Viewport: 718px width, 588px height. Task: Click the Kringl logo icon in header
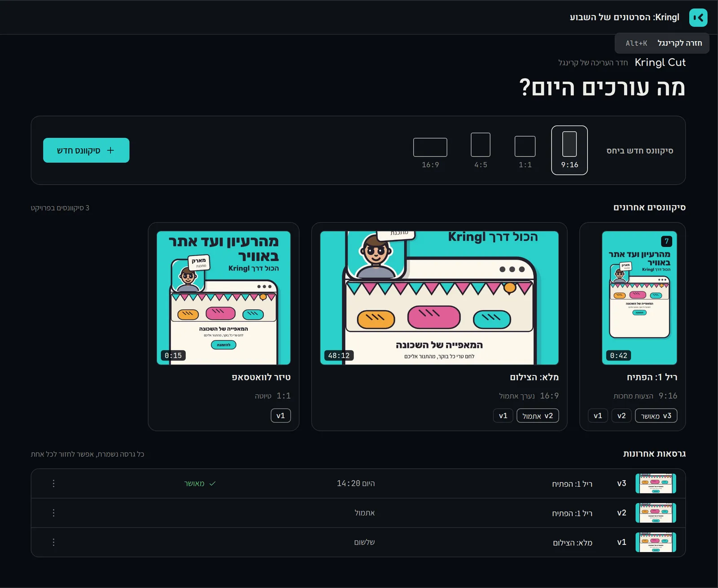(698, 18)
